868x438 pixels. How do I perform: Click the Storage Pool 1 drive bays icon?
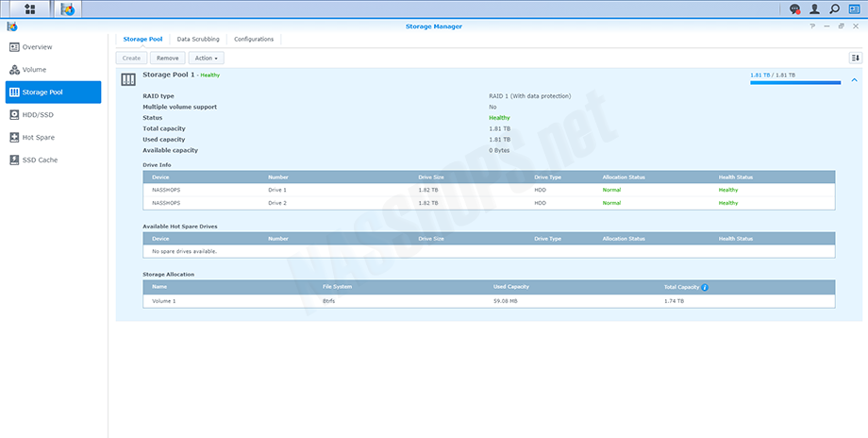click(128, 79)
